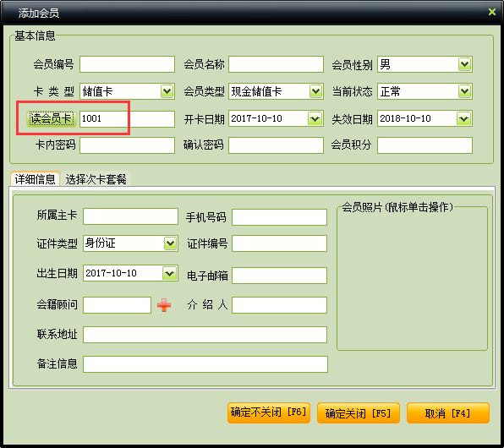This screenshot has width=504, height=448.
Task: Click 确定关闭 [F5] button
Action: [x=359, y=412]
